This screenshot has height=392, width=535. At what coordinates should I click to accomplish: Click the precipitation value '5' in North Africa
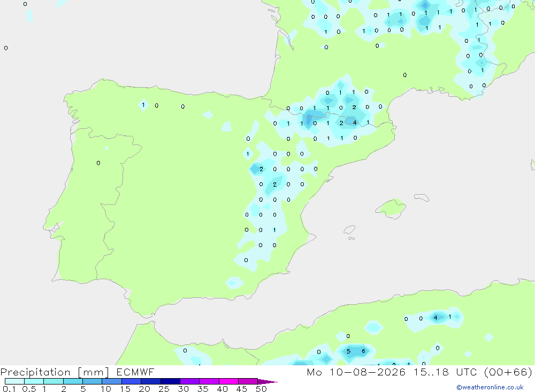(348, 351)
